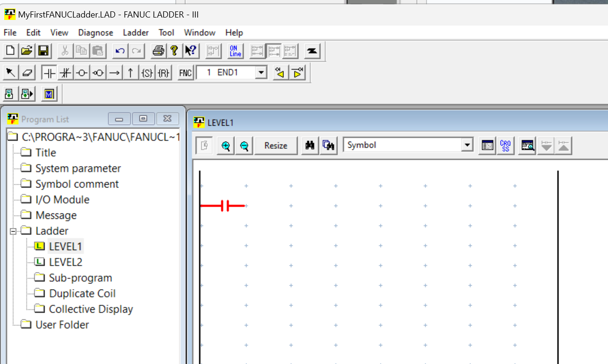The height and width of the screenshot is (364, 608).
Task: Open the Help menu
Action: [x=234, y=33]
